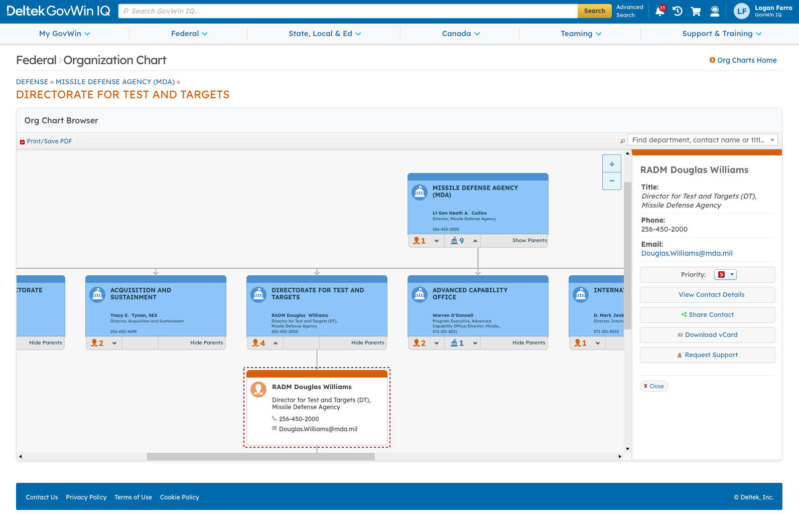Click the Directorate for Test and Targets building icon

pyautogui.click(x=258, y=294)
